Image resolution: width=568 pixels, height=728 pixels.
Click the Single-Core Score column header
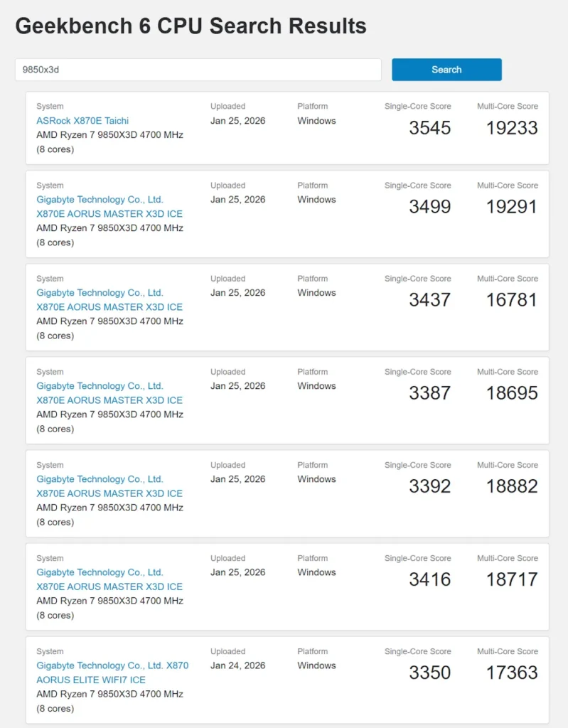point(417,106)
